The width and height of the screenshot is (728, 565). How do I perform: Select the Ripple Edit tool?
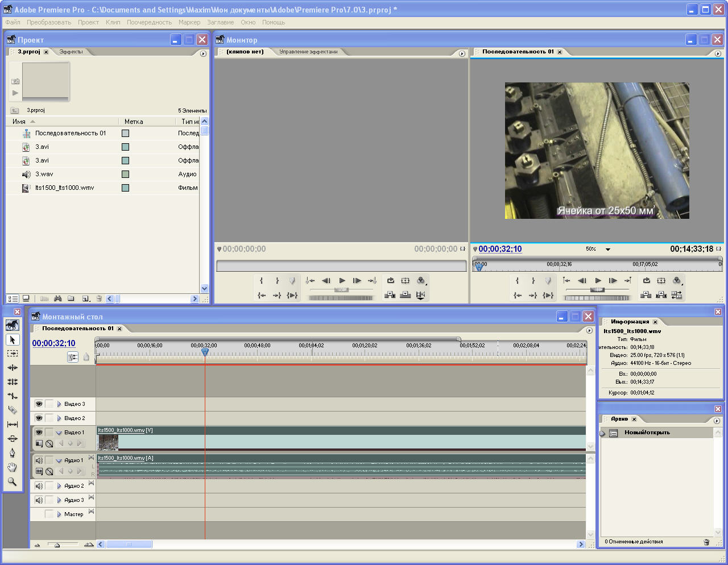point(13,368)
